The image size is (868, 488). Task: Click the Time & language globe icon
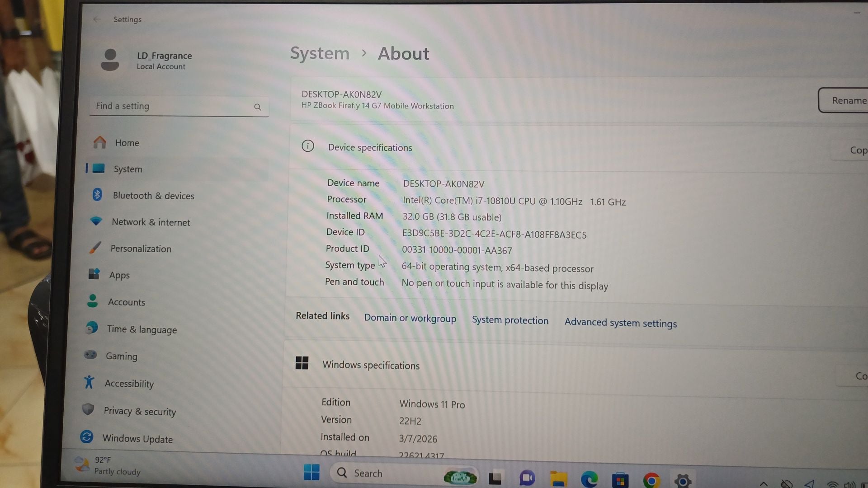coord(91,328)
